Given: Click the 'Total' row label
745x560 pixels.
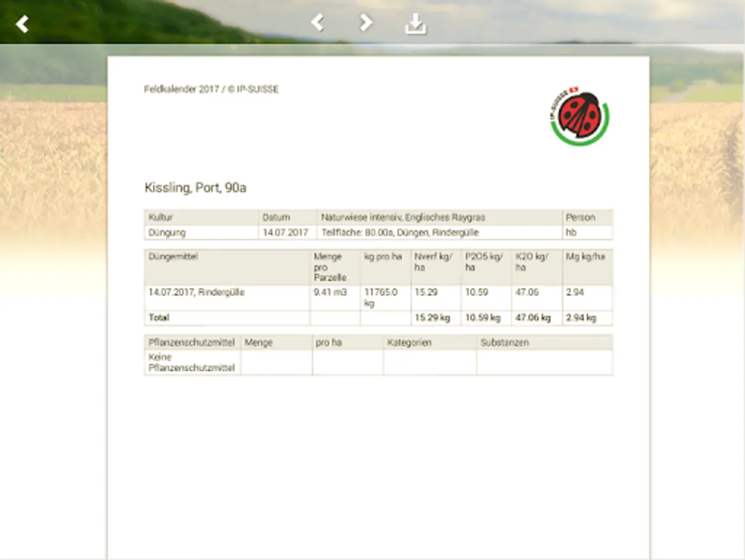Looking at the screenshot, I should [159, 317].
